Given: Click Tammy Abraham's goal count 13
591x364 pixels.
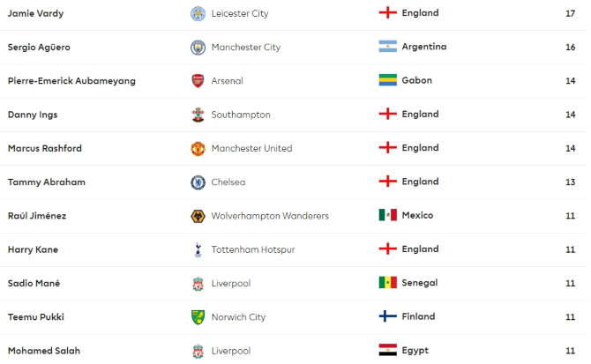Looking at the screenshot, I should [x=570, y=182].
